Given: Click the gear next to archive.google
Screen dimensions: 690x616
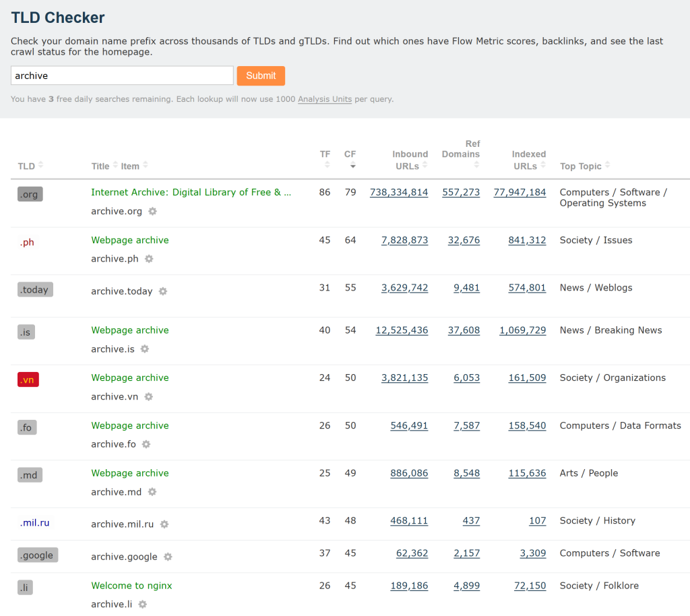Looking at the screenshot, I should pos(168,557).
